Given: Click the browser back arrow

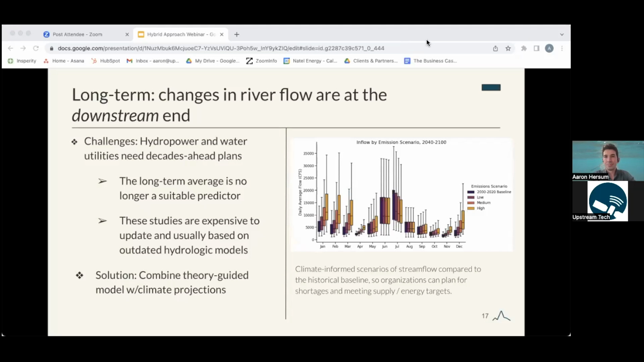Looking at the screenshot, I should 10,48.
